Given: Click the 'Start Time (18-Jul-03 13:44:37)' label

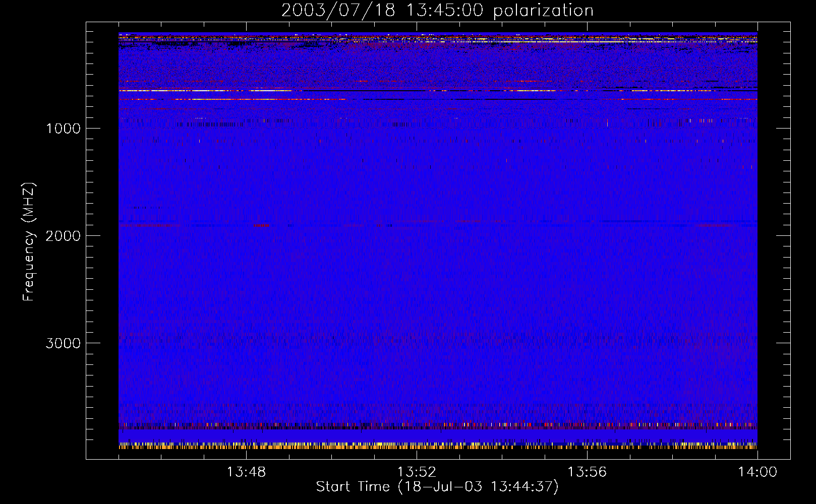Looking at the screenshot, I should pos(437,487).
